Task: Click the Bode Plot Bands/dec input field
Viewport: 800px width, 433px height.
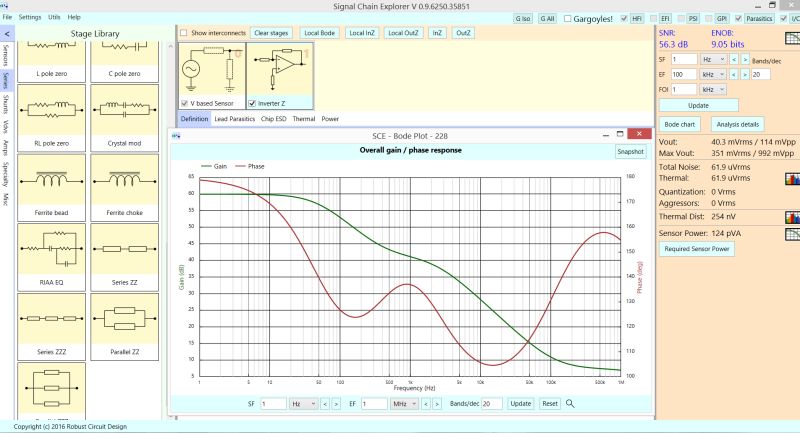Action: tap(491, 403)
